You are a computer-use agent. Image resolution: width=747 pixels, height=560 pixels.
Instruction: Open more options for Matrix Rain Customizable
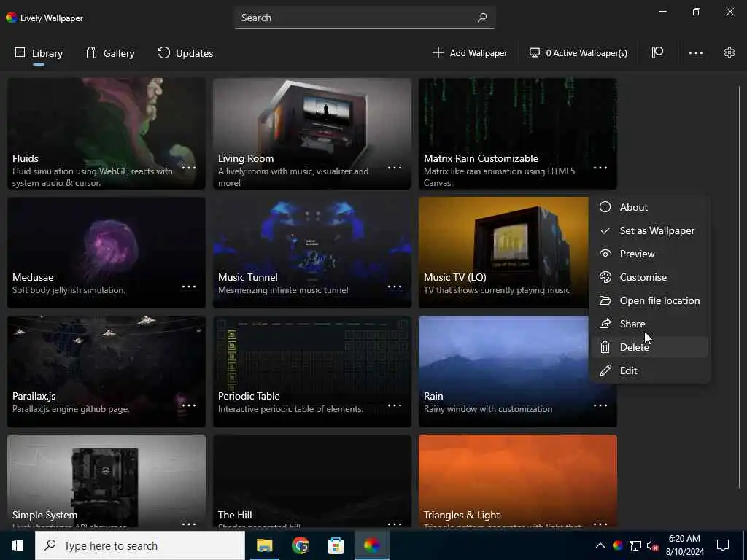point(600,168)
